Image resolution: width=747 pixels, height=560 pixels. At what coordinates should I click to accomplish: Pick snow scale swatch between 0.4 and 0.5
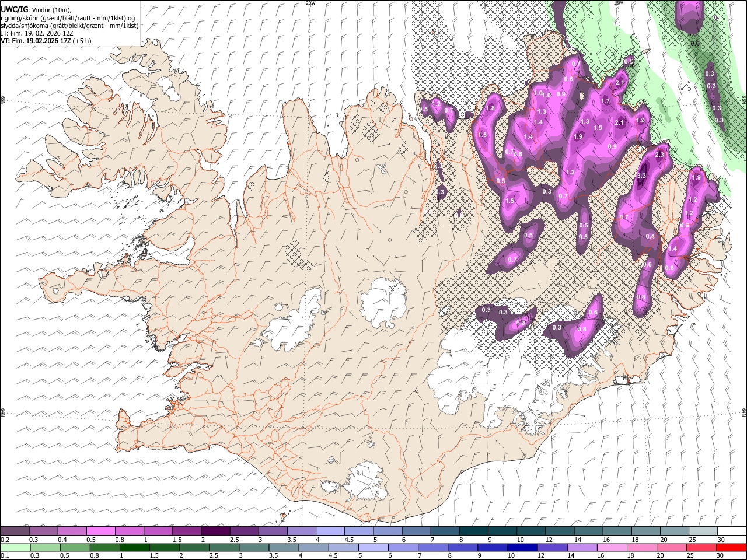[x=72, y=531]
